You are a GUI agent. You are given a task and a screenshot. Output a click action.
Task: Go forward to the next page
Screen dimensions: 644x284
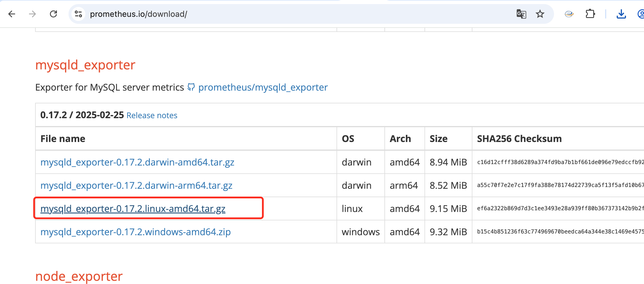pos(33,14)
